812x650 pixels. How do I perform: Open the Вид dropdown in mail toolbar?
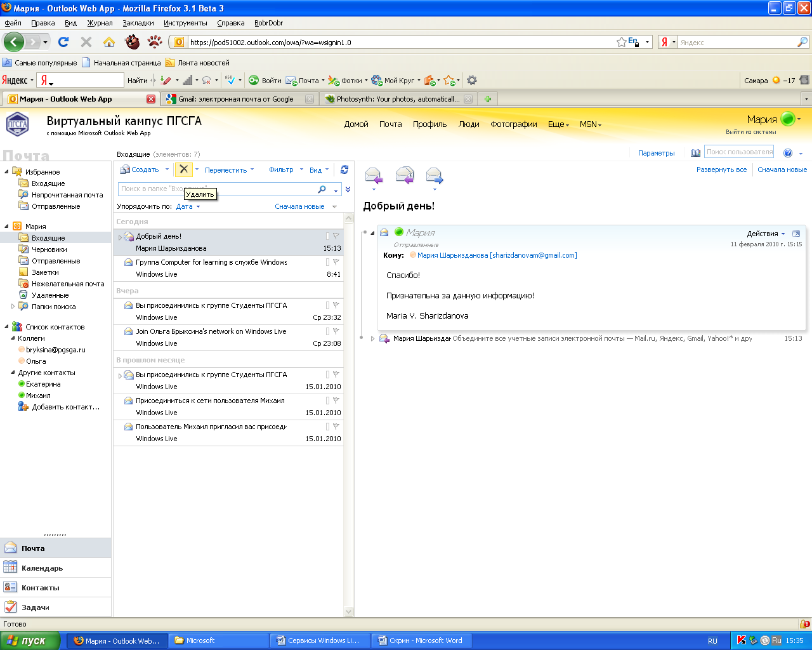(x=319, y=170)
